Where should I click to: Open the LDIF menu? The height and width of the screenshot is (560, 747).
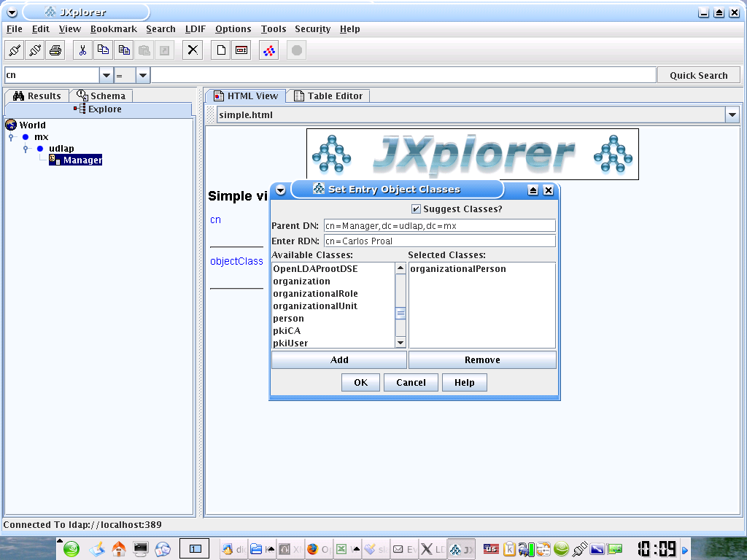[x=196, y=29]
